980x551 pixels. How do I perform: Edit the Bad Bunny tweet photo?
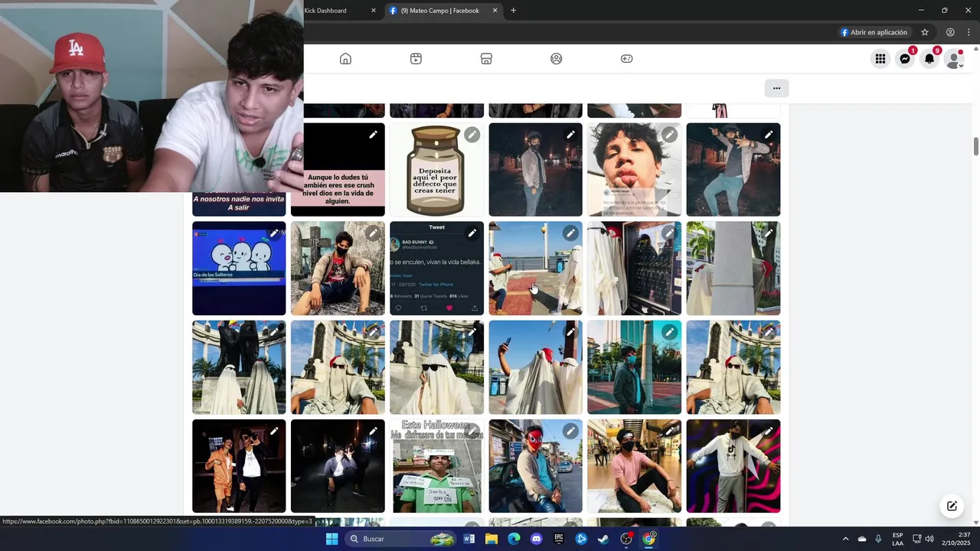point(472,233)
